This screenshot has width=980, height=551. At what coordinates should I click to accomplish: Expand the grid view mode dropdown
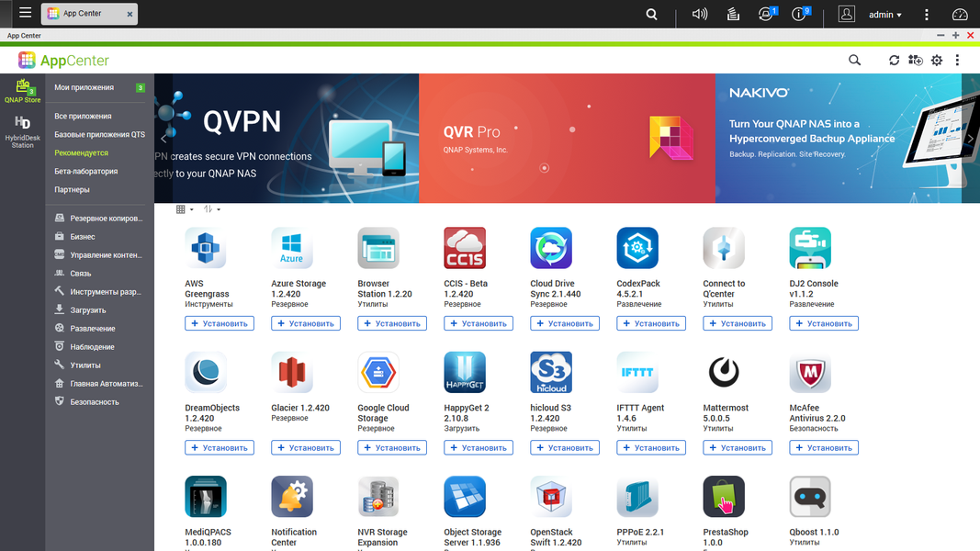pos(185,209)
